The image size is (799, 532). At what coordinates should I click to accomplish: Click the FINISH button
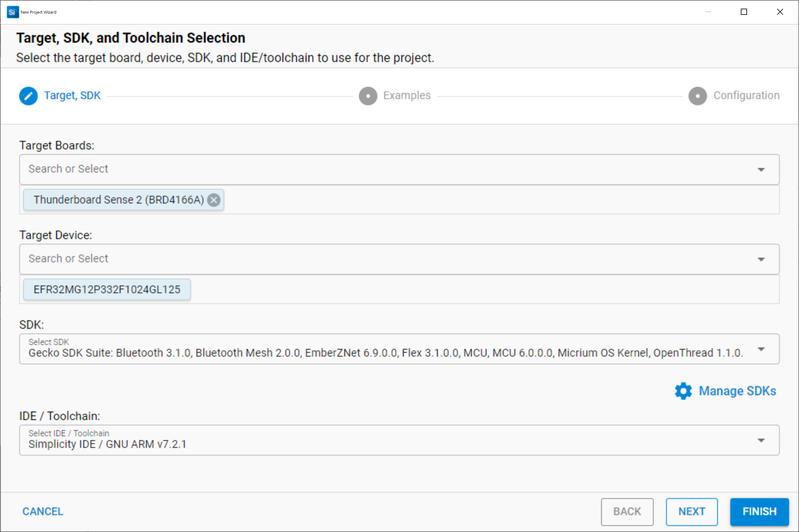click(x=759, y=511)
